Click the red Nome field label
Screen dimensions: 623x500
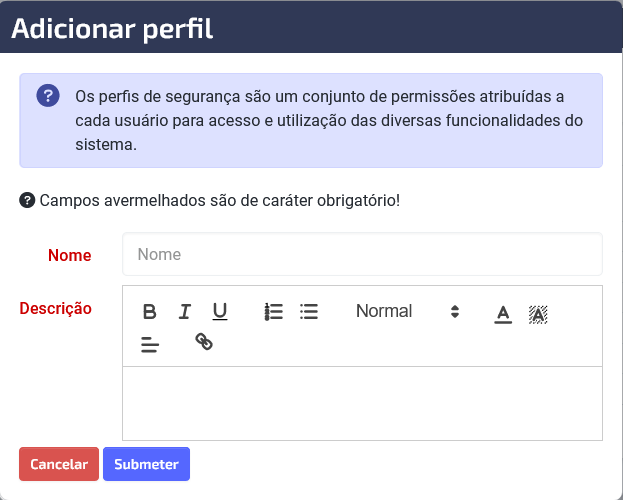pyautogui.click(x=70, y=255)
